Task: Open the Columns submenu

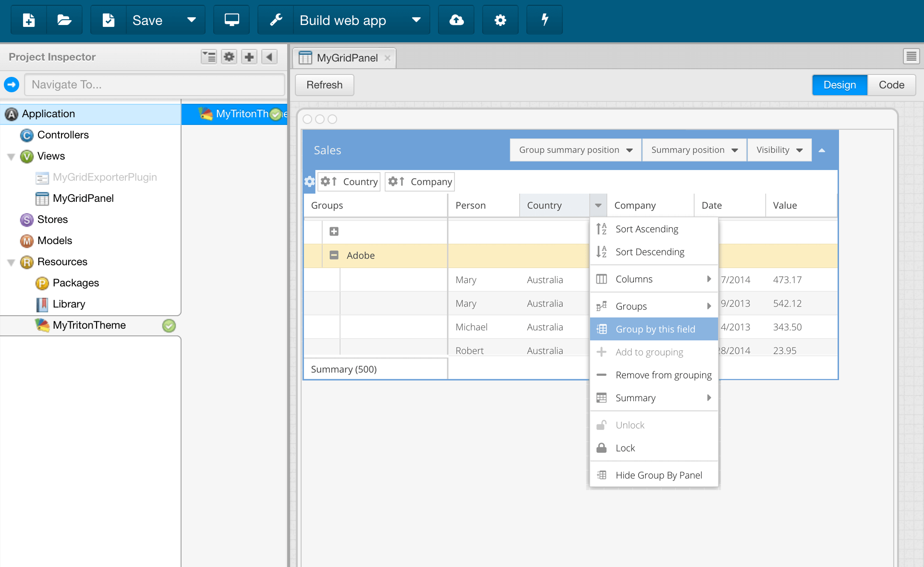Action: tap(654, 279)
